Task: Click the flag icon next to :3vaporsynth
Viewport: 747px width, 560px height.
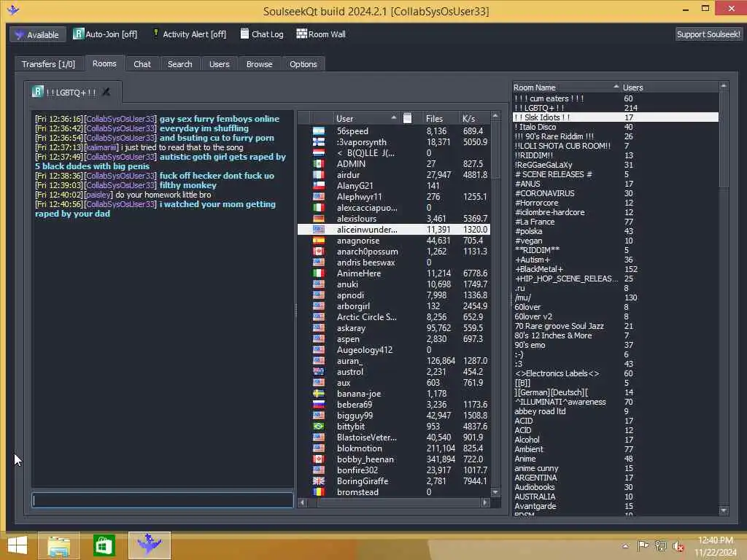Action: click(x=319, y=142)
